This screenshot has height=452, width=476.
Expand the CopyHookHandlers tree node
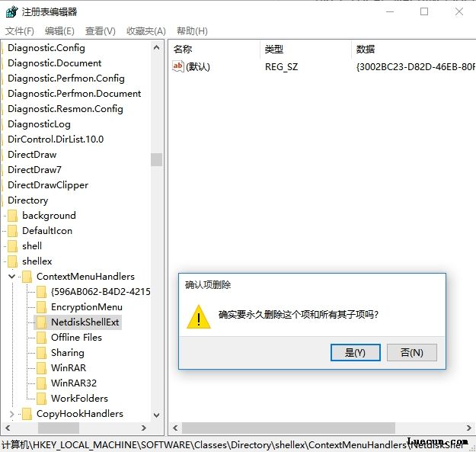(x=11, y=414)
